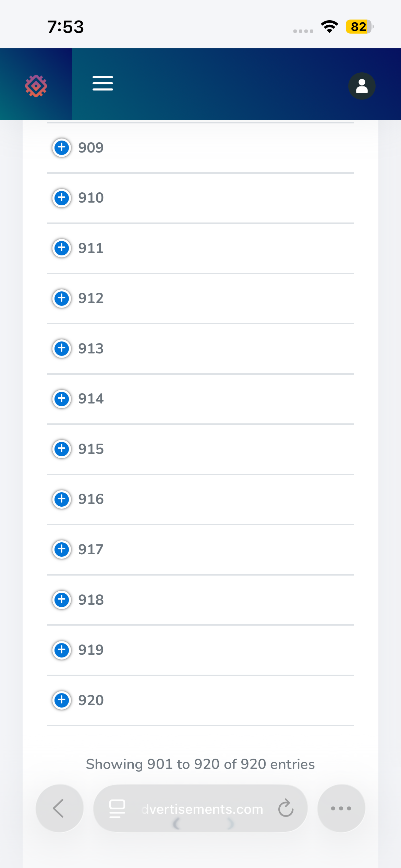Tap the tabs icon in address bar
The image size is (401, 868).
pyautogui.click(x=117, y=809)
